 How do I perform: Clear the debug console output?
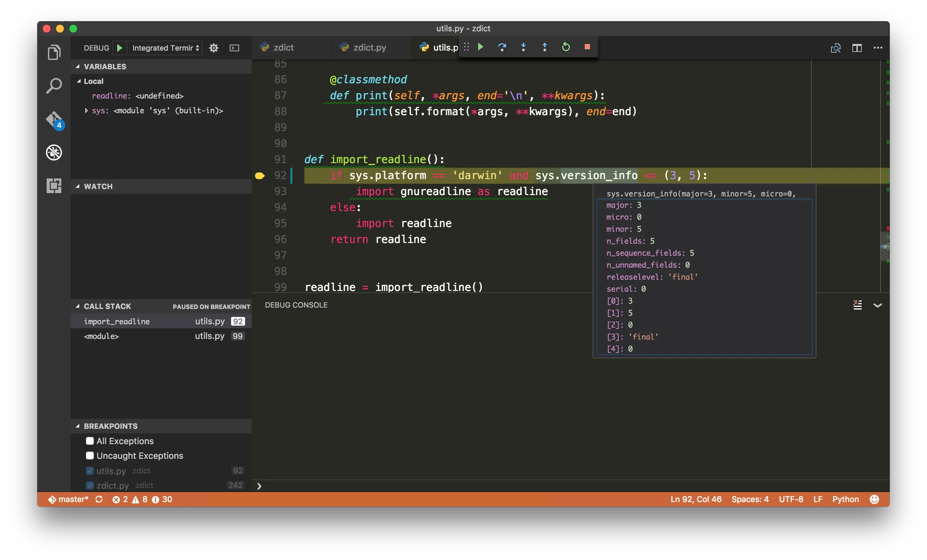[x=857, y=305]
